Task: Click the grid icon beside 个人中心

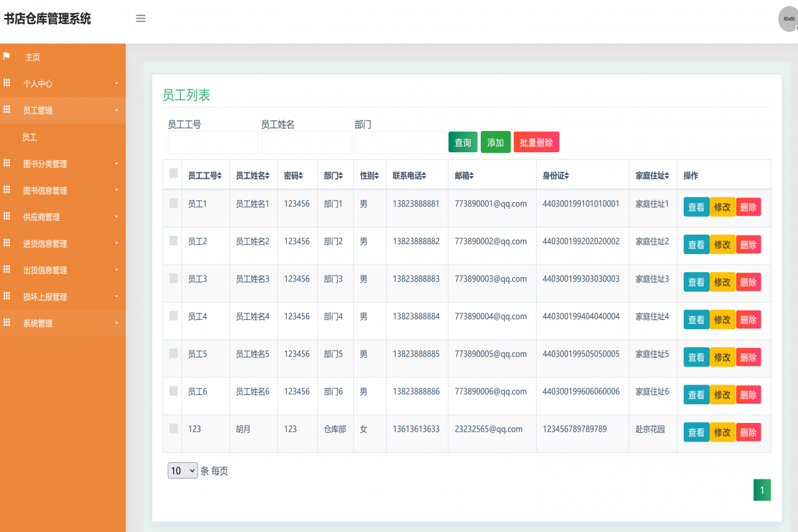Action: 7,83
